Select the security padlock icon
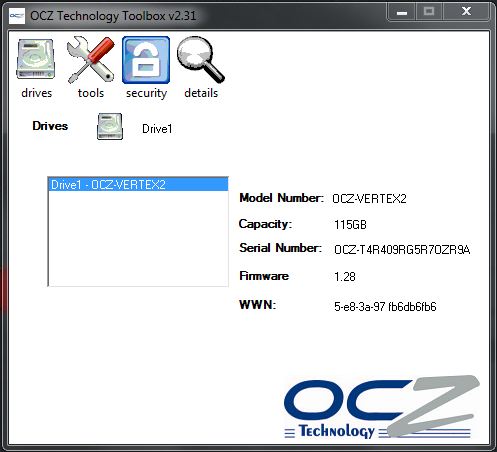 [x=146, y=60]
